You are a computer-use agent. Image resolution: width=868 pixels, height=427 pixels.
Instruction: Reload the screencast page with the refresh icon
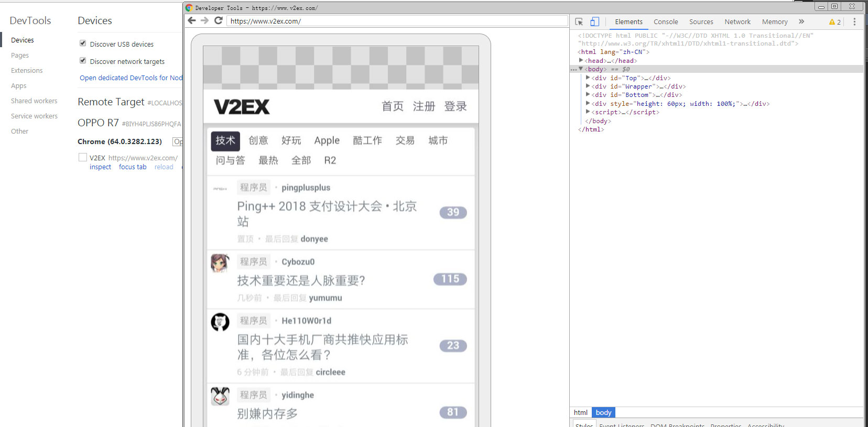(x=219, y=20)
